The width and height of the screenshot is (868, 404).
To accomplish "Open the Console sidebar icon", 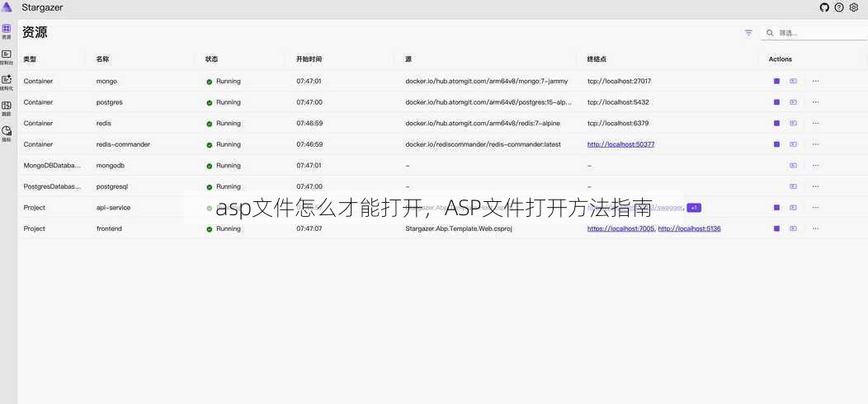I will click(x=7, y=57).
